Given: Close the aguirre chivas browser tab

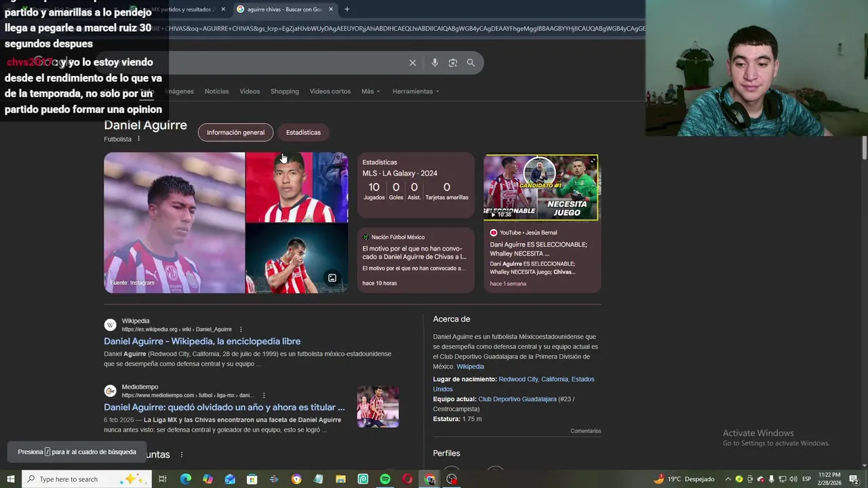Looking at the screenshot, I should tap(331, 9).
